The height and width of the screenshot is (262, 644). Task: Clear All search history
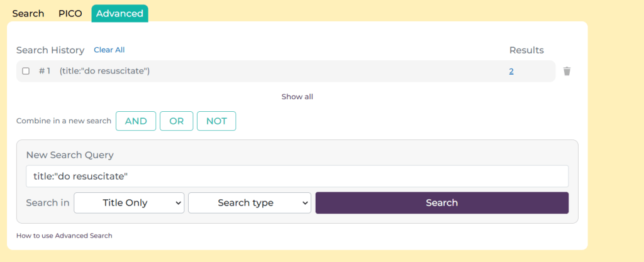click(109, 50)
